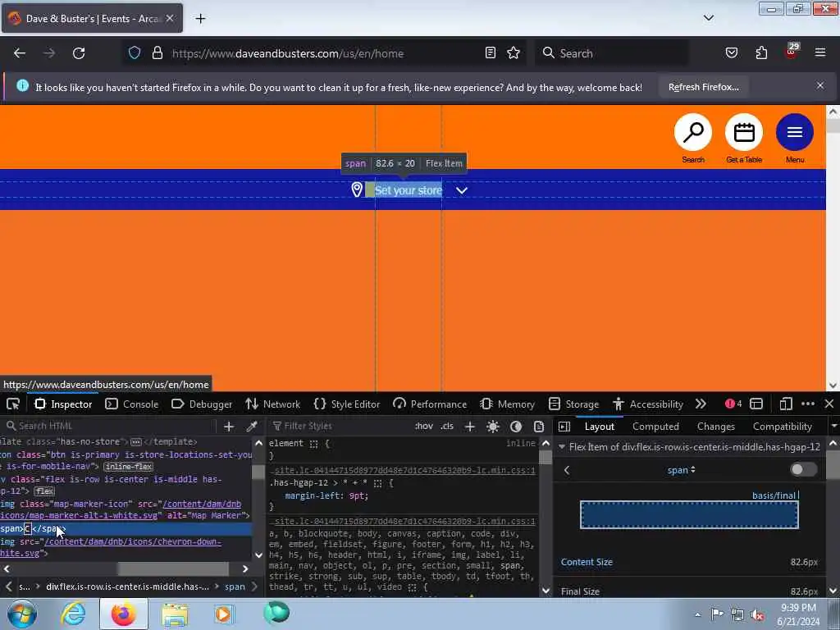840x630 pixels.
Task: Expand the template ellipsis badge
Action: click(136, 442)
